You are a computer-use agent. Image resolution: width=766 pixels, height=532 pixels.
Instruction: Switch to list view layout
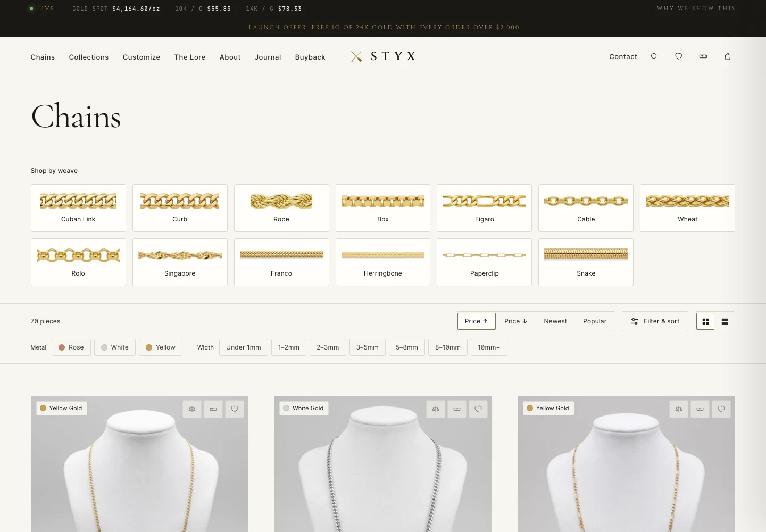[x=725, y=321]
